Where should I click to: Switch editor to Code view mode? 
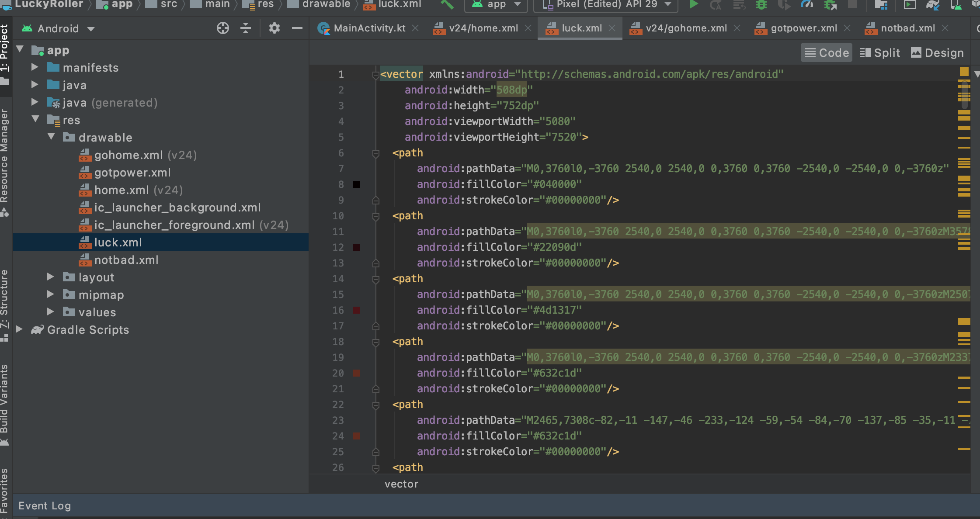click(827, 53)
